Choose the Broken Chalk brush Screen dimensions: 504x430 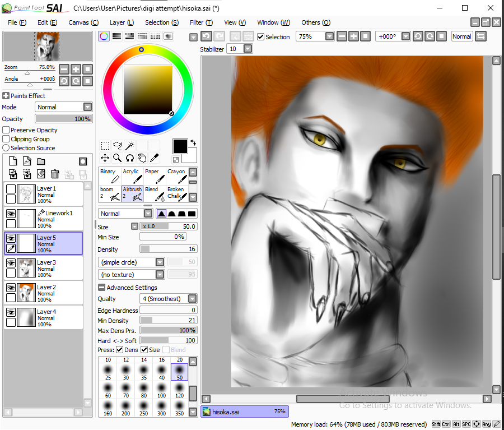coord(177,194)
